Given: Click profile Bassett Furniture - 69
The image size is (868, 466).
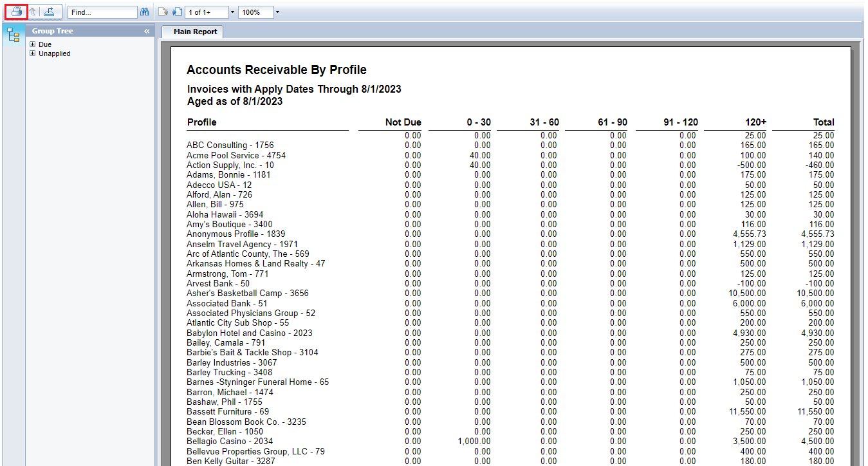Looking at the screenshot, I should click(x=228, y=411).
